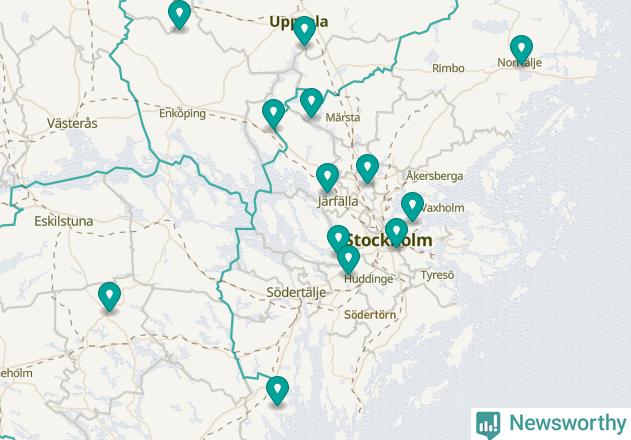Click the Södertörn label on the map
Screen dimensions: 631x440
click(x=370, y=315)
